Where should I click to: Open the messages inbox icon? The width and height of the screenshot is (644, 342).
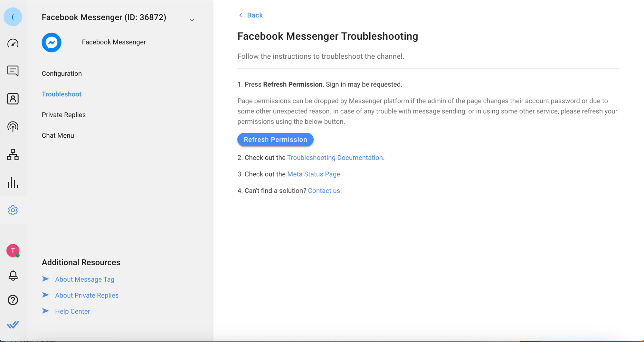pos(13,71)
